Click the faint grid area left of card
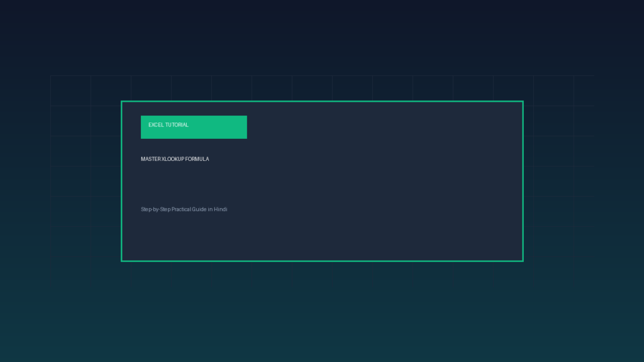 (86, 181)
